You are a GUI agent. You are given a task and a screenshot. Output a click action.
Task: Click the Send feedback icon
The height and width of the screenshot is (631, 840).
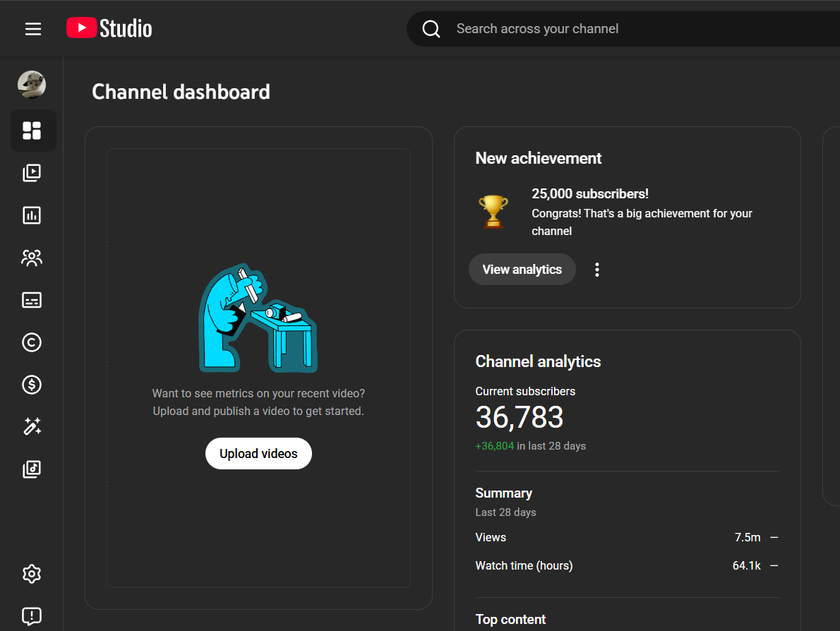(x=32, y=616)
